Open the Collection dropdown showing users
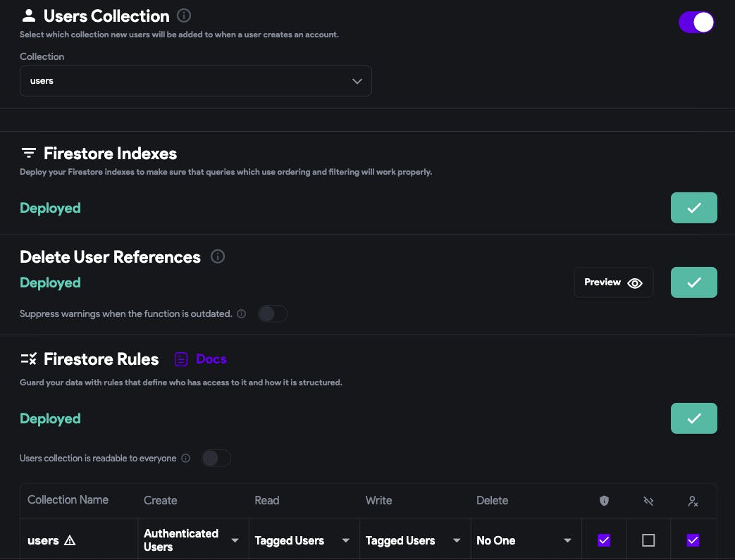Image resolution: width=735 pixels, height=560 pixels. (x=195, y=81)
